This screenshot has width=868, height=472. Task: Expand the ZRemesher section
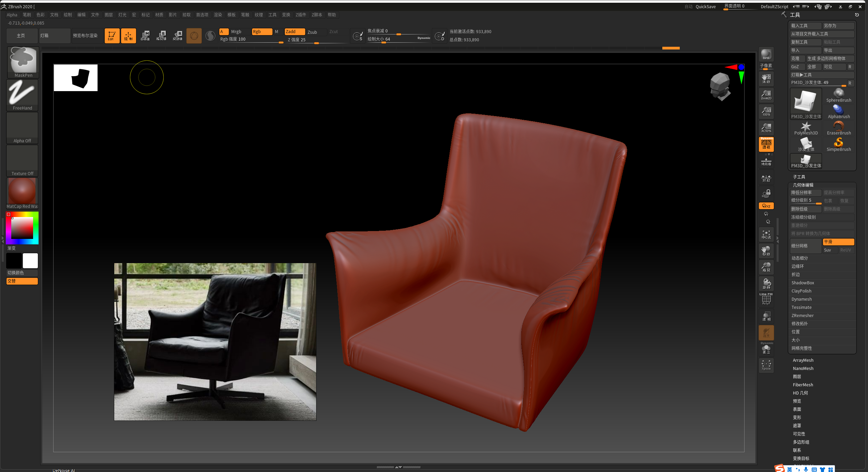pyautogui.click(x=802, y=316)
